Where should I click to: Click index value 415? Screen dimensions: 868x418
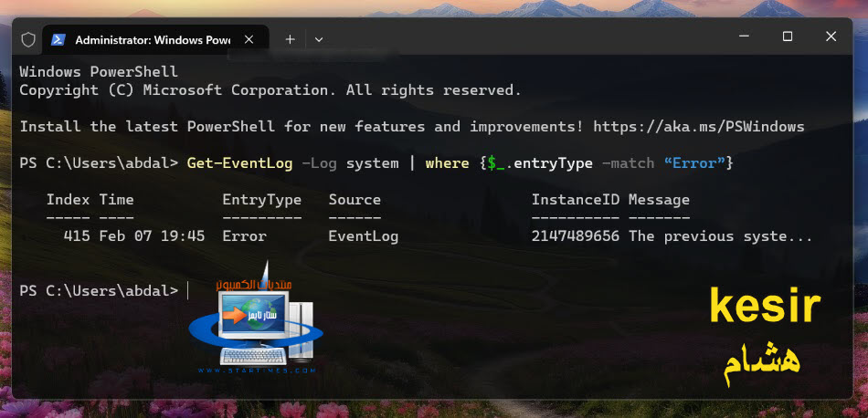pos(77,236)
